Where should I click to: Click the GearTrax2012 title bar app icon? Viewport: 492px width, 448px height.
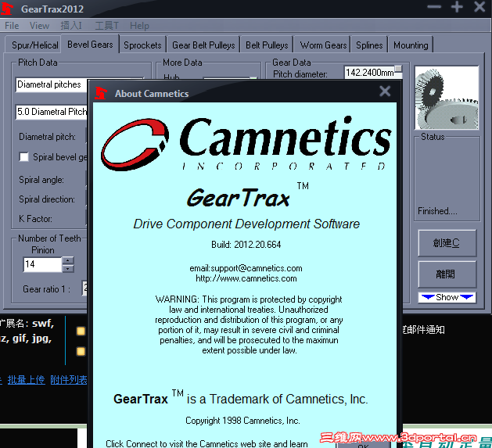pyautogui.click(x=7, y=9)
